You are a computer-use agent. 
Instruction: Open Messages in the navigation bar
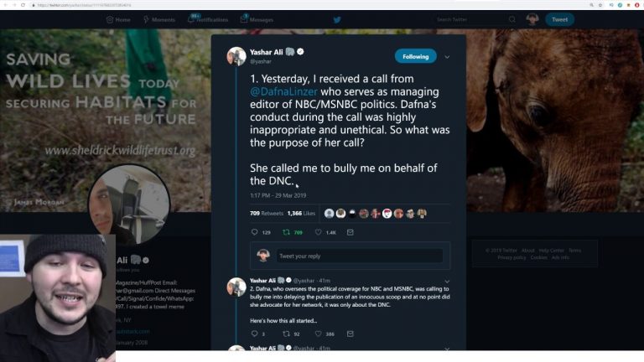coord(257,19)
